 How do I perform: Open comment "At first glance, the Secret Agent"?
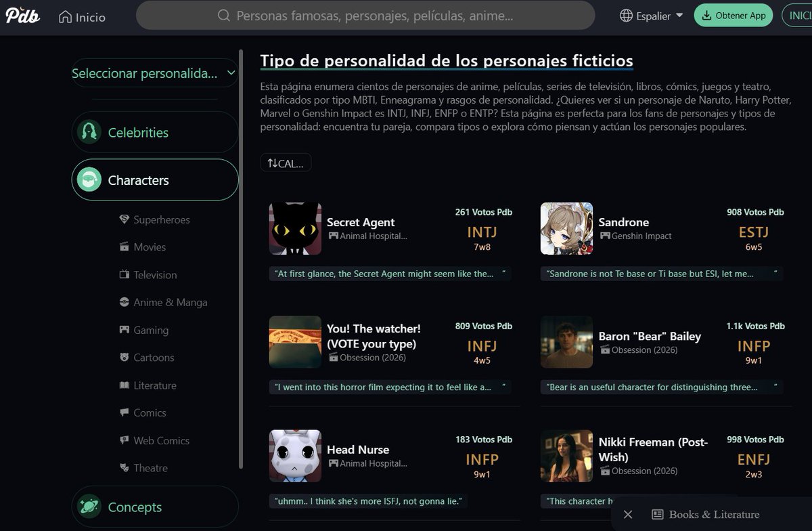[x=389, y=274]
